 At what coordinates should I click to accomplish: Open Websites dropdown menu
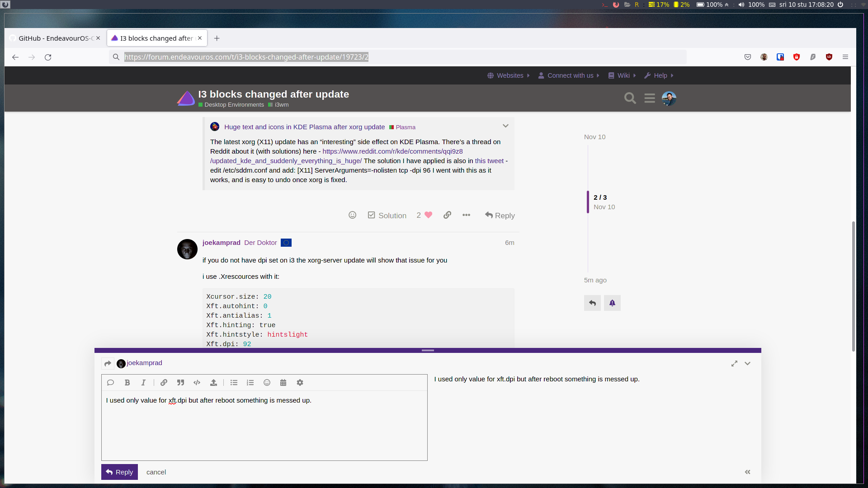click(x=509, y=75)
